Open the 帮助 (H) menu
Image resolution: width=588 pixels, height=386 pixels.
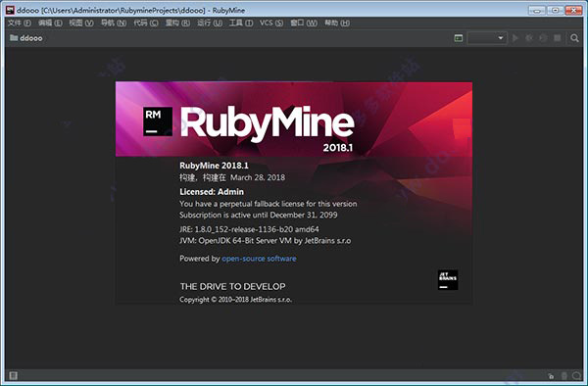coord(337,23)
